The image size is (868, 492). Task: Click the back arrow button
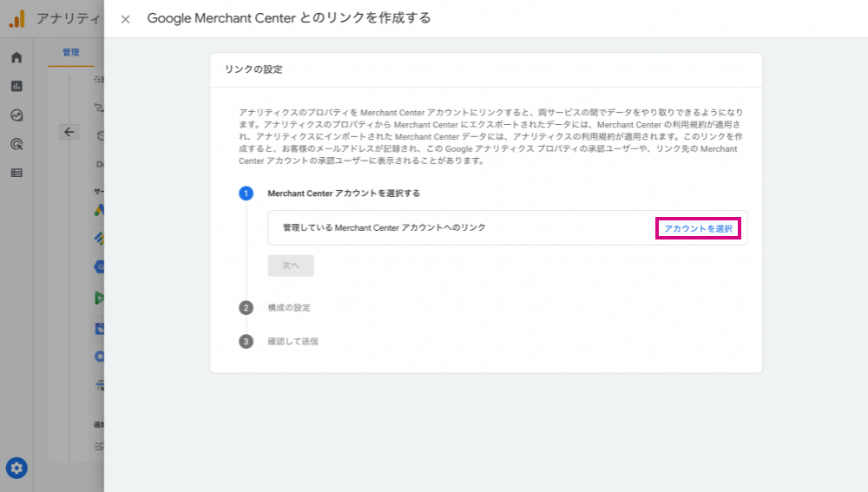coord(69,132)
